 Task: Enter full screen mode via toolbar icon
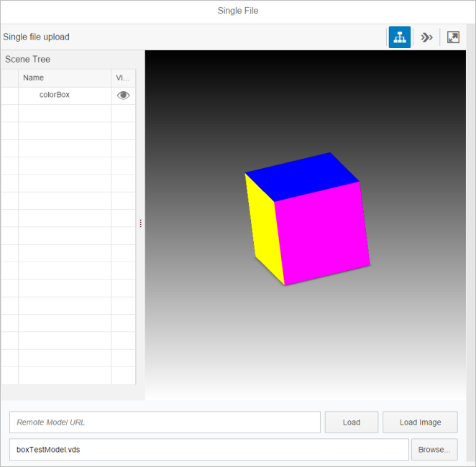(x=453, y=37)
